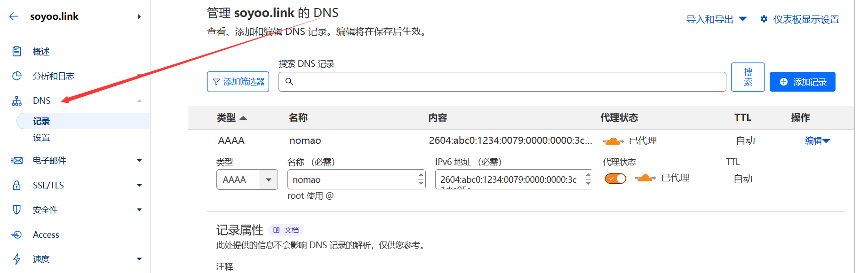
Task: Open the 设置 submenu under DNS
Action: point(41,138)
